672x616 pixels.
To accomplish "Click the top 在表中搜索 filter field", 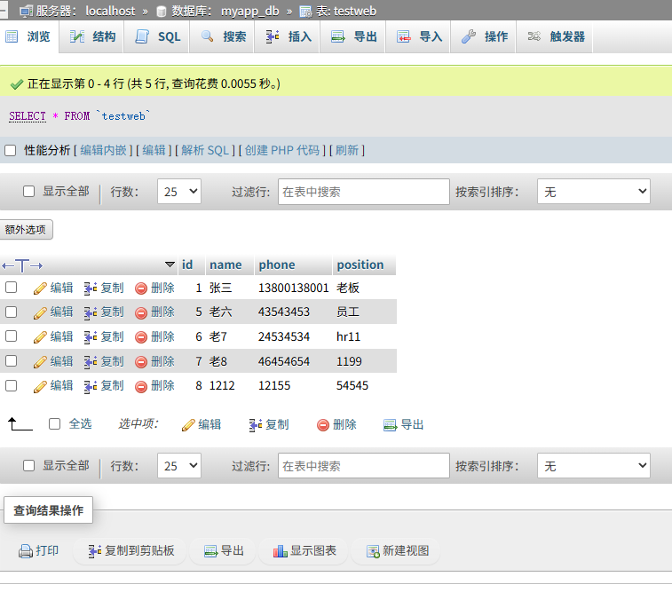I will pyautogui.click(x=364, y=192).
